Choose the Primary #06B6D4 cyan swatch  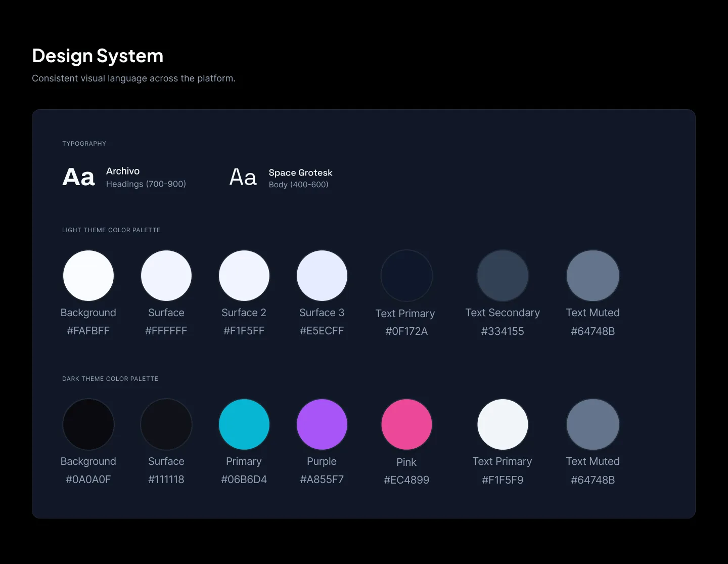244,424
